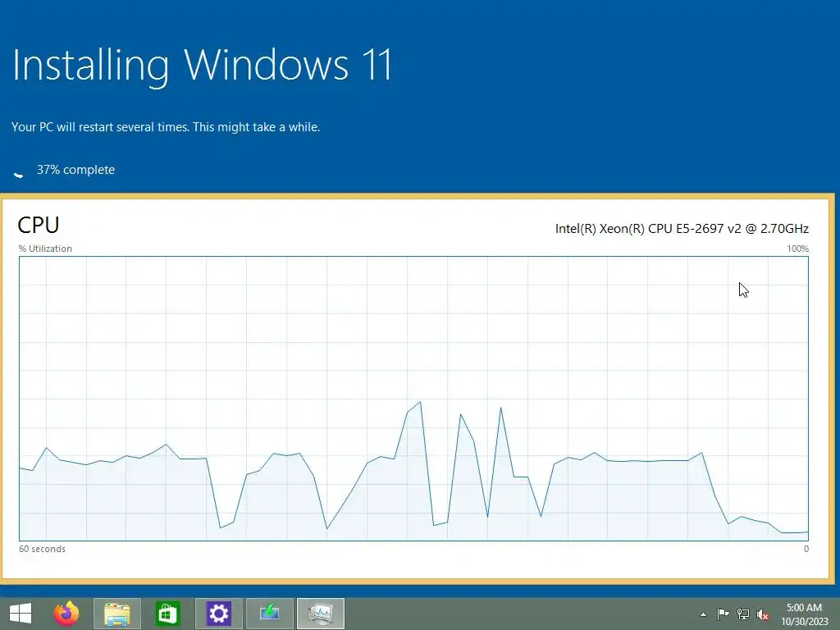840x630 pixels.
Task: Click the "CPU" heading
Action: (x=39, y=225)
